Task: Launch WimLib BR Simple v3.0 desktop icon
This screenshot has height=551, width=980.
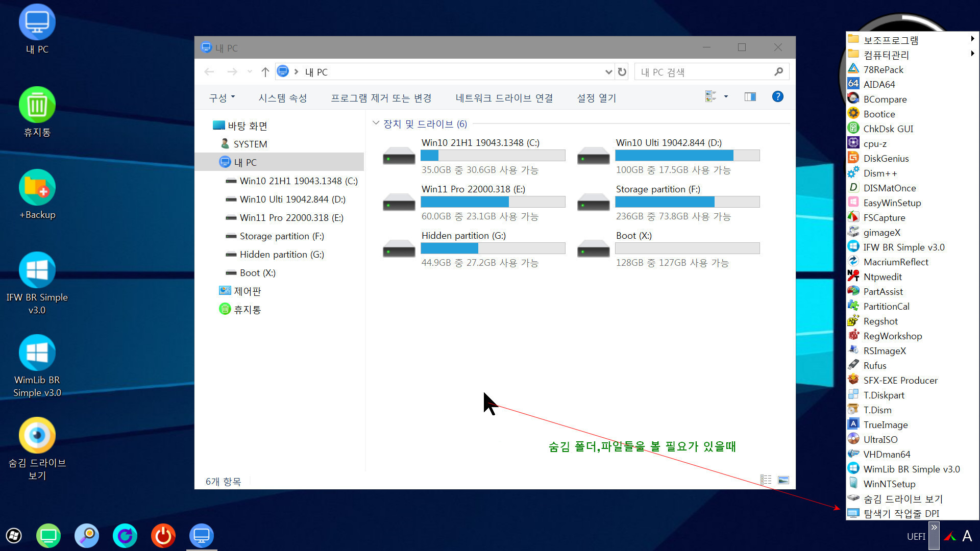Action: [37, 366]
